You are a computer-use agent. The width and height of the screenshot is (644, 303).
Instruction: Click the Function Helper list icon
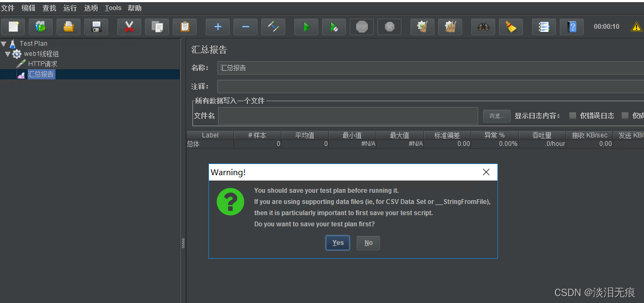click(544, 27)
